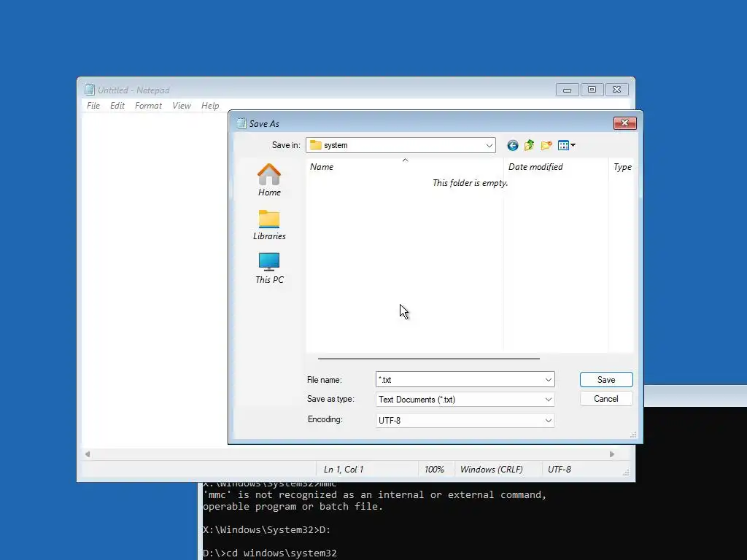Maximize the Notepad window
This screenshot has width=747, height=560.
pyautogui.click(x=592, y=90)
